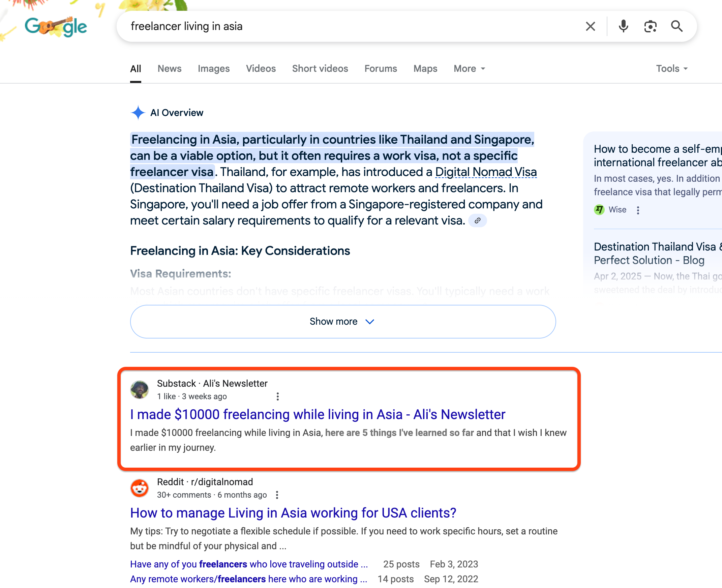Click 'Feb 3, 2023' date text
Viewport: 722px width, 588px height.
pos(454,564)
